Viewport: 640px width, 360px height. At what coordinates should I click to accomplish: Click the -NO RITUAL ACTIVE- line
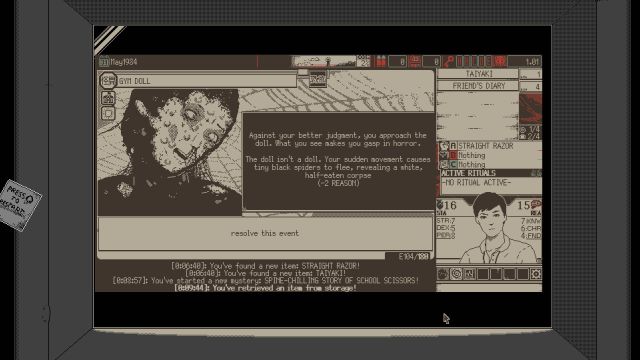(476, 182)
